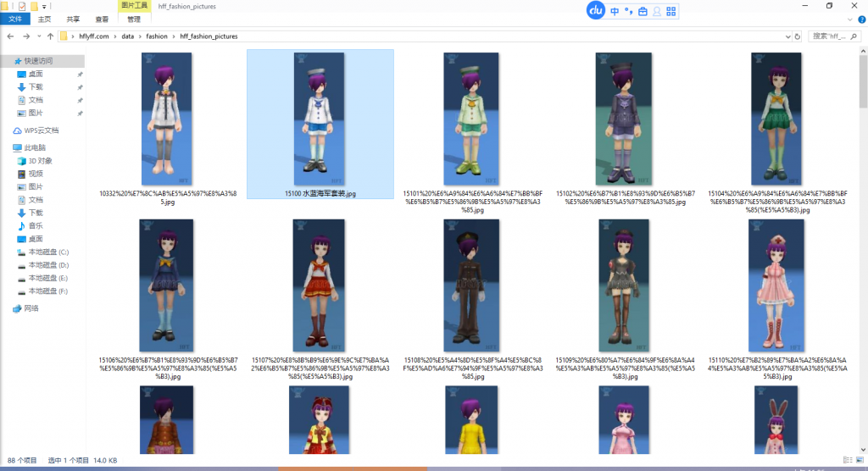Open 本地磁盘 (C:) drive
Screen dimensions: 868x471
(x=43, y=252)
